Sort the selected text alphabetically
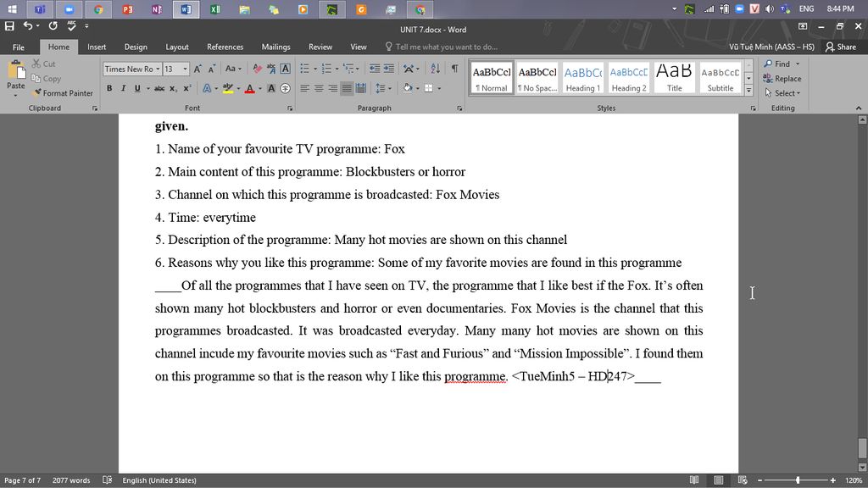 pos(435,69)
